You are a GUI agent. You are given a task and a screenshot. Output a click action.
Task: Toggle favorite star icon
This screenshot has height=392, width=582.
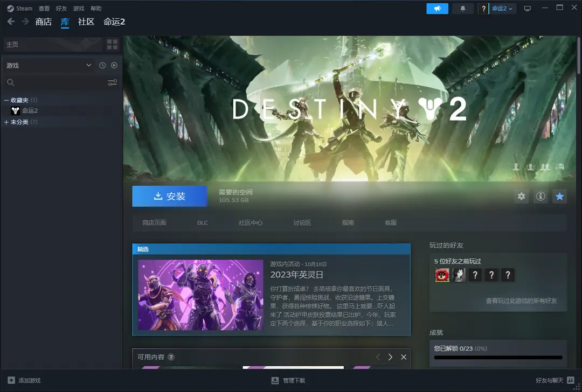click(x=560, y=196)
